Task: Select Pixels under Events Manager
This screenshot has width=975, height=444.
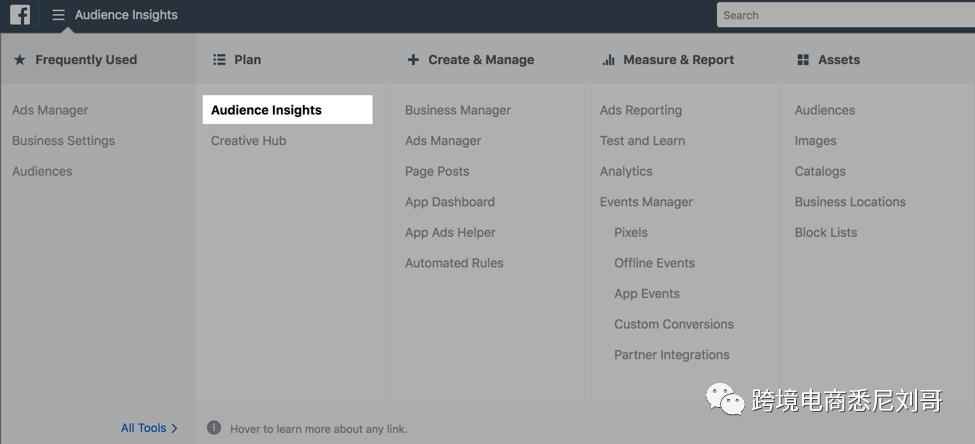Action: 631,232
